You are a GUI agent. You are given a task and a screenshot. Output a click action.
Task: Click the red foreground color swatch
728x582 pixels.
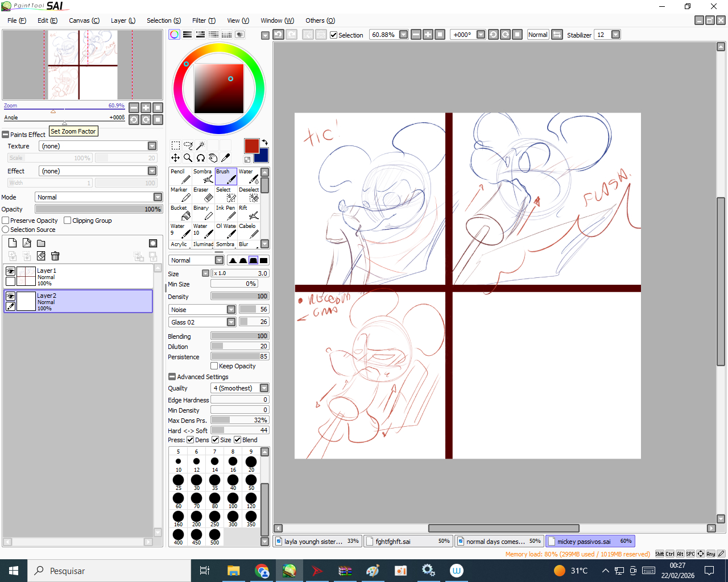click(x=251, y=145)
